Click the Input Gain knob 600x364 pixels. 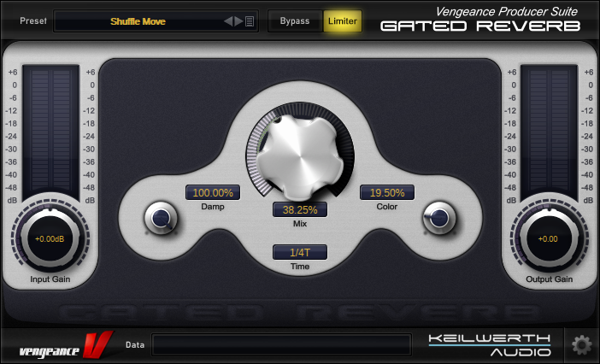click(48, 239)
